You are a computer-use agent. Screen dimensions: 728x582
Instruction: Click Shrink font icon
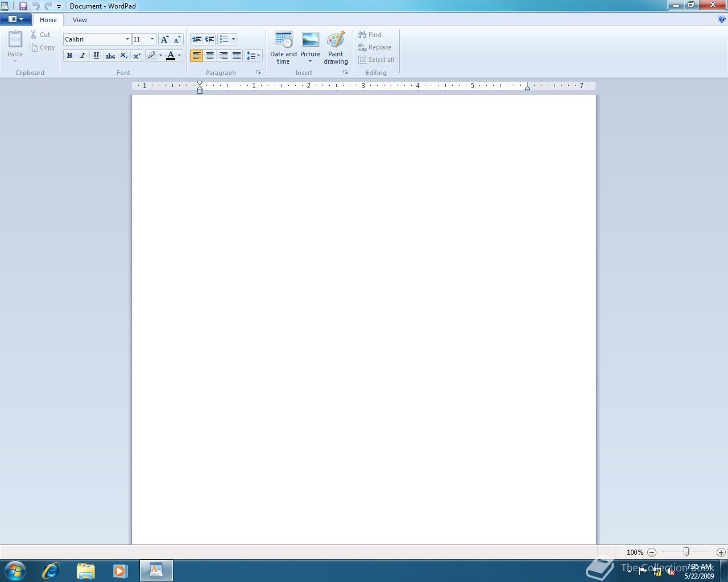point(177,39)
